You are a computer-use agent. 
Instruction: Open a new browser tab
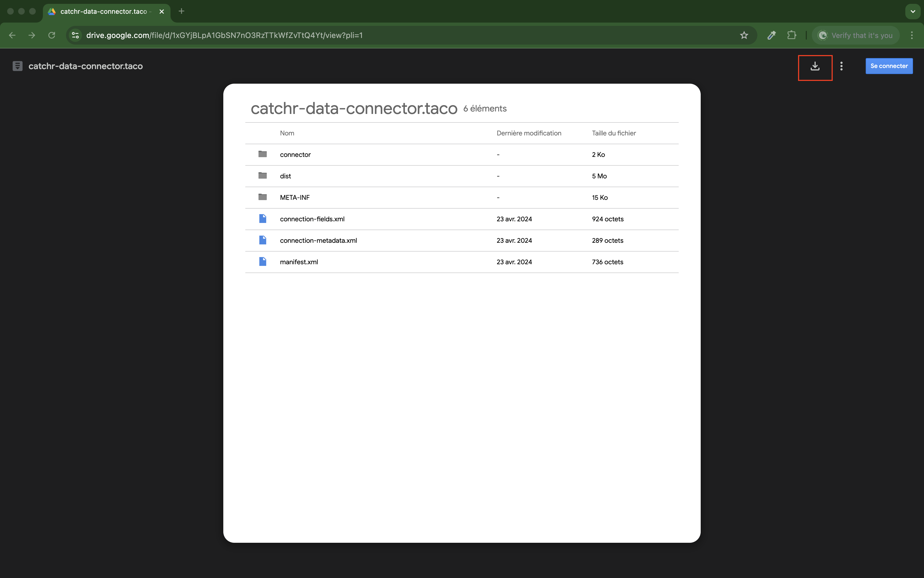(x=182, y=11)
